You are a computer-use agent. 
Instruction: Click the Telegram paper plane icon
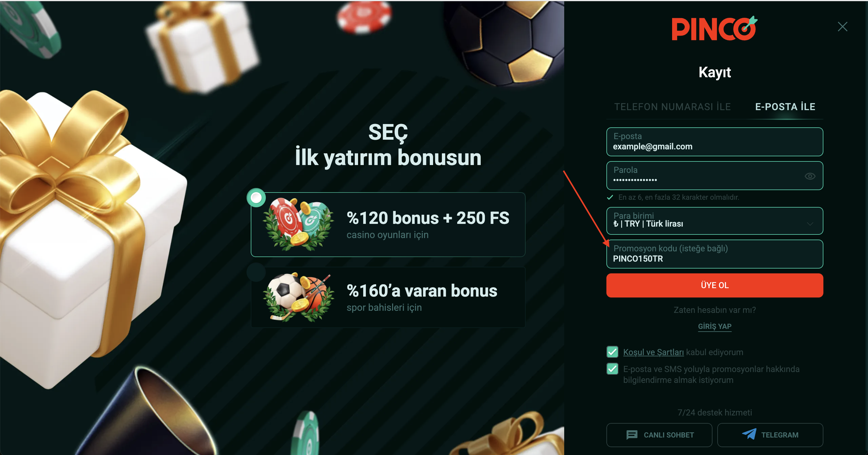tap(749, 434)
